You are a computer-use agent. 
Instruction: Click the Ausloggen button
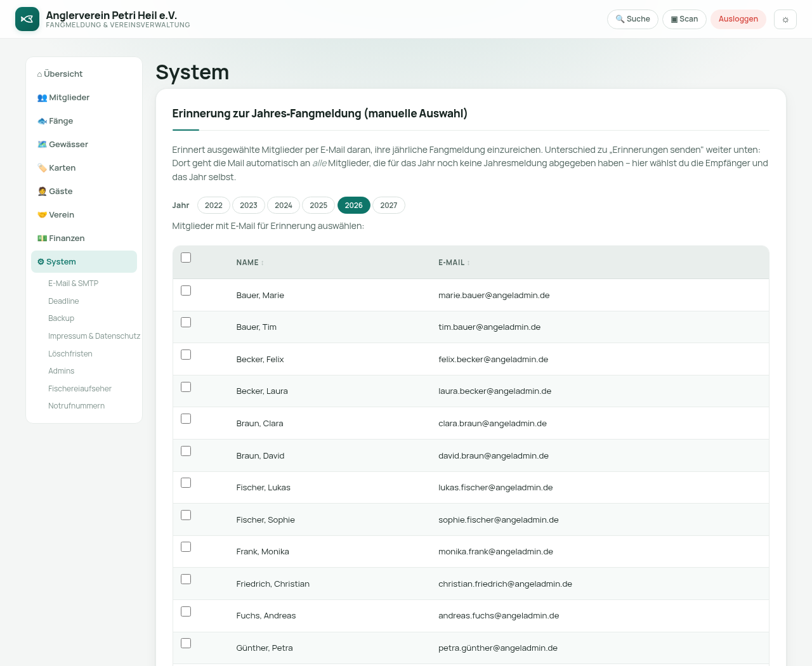[x=738, y=19]
